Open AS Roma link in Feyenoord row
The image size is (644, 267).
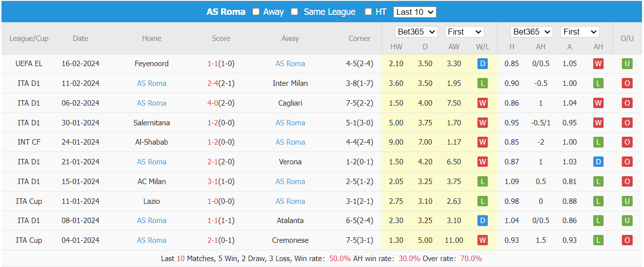pyautogui.click(x=290, y=64)
